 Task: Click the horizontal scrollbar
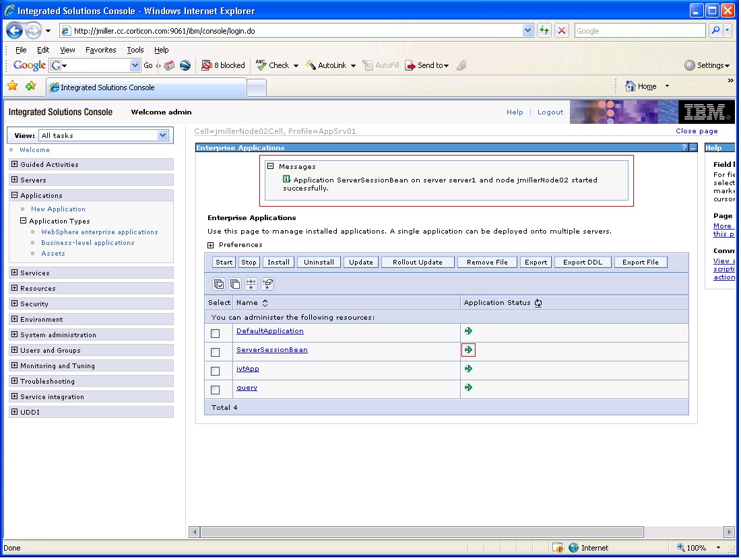[422, 532]
